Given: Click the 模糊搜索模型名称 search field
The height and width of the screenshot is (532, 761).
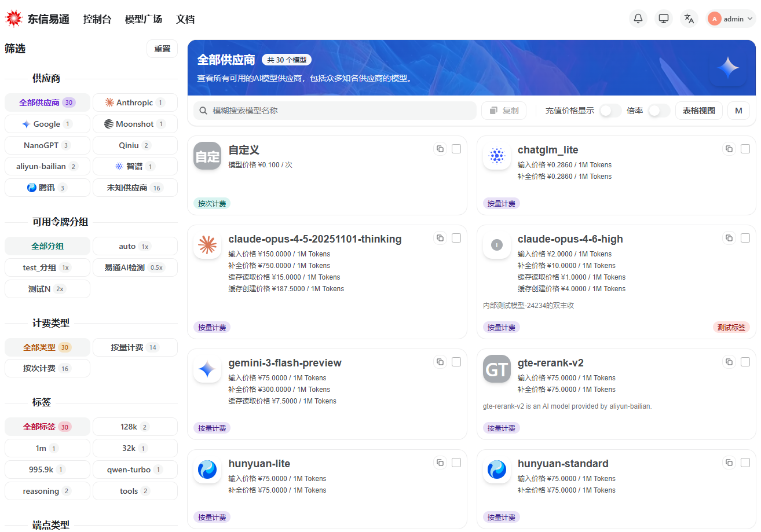Looking at the screenshot, I should point(335,111).
